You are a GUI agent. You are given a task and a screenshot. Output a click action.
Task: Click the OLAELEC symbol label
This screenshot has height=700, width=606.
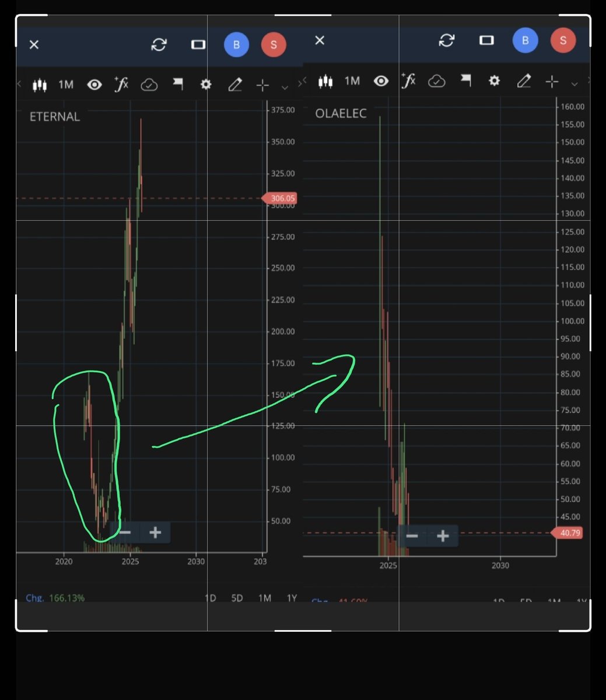[x=341, y=113]
